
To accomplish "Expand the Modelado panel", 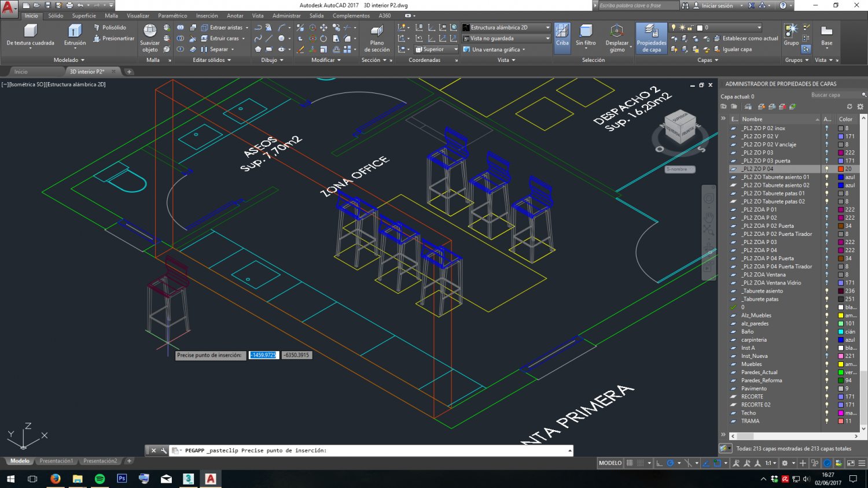I will tap(69, 60).
